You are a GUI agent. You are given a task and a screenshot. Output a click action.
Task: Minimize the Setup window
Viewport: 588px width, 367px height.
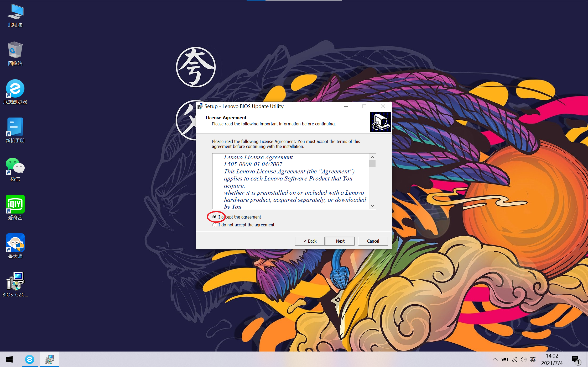346,106
